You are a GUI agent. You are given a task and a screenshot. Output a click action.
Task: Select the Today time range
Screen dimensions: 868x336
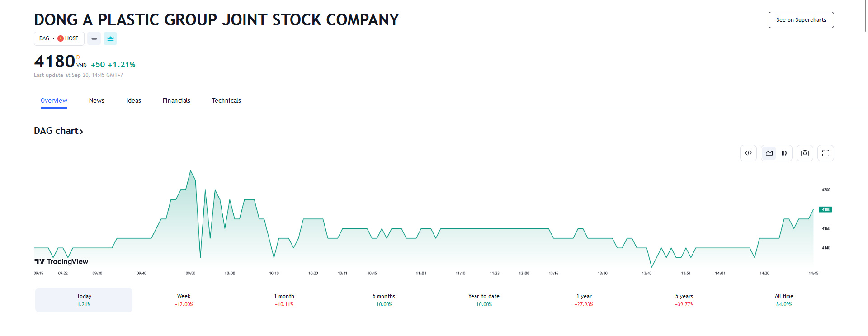[84, 300]
